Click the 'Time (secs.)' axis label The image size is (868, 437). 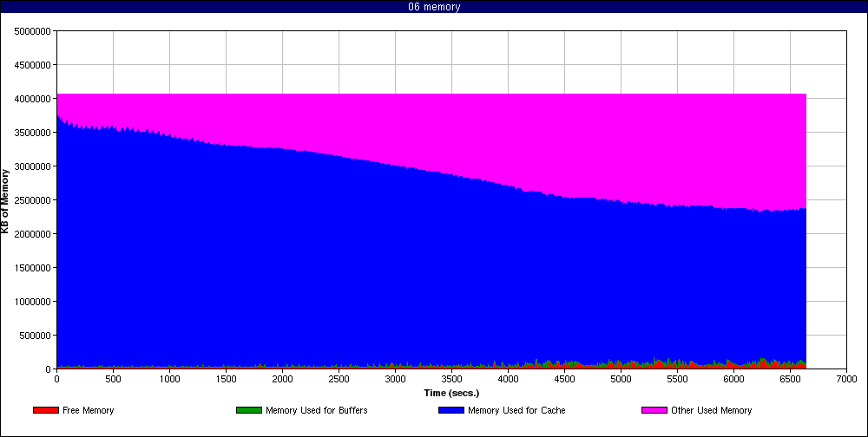(451, 394)
